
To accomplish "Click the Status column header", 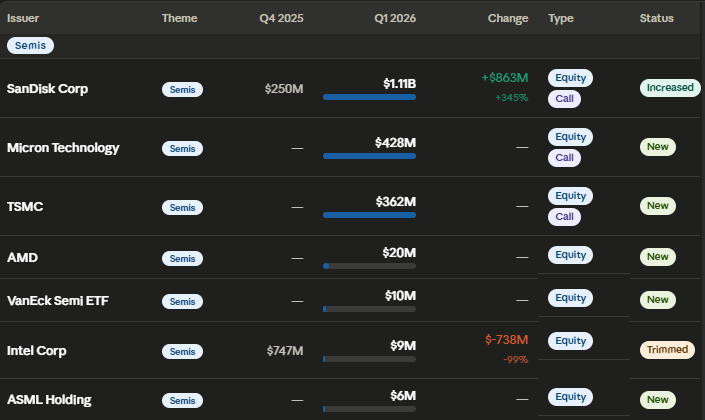I will (x=656, y=18).
